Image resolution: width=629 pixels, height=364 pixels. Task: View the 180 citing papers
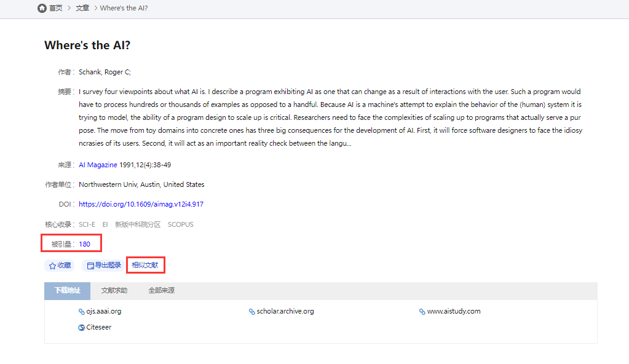[x=84, y=244]
